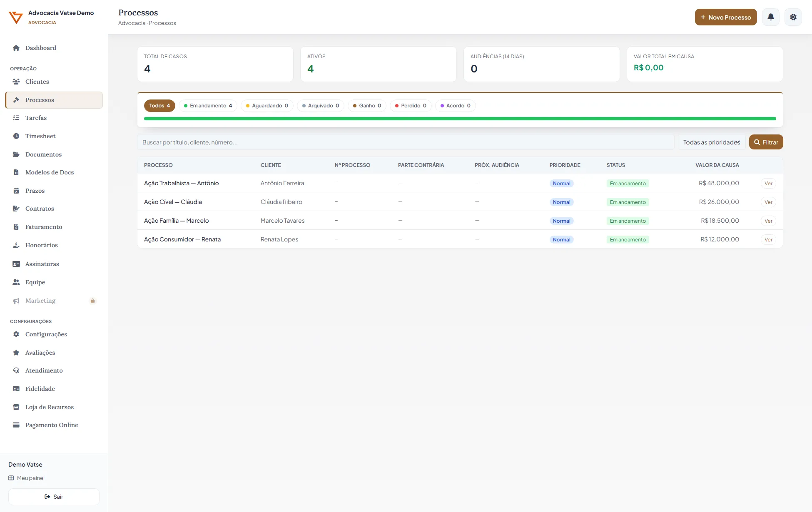The image size is (812, 512).
Task: Click the Ação Consumidor — Renata process title
Action: click(182, 239)
